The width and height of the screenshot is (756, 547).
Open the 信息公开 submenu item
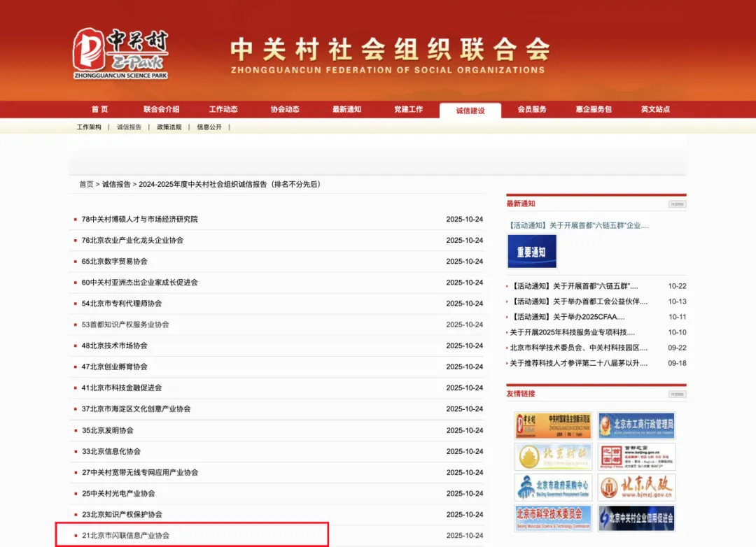tap(209, 127)
